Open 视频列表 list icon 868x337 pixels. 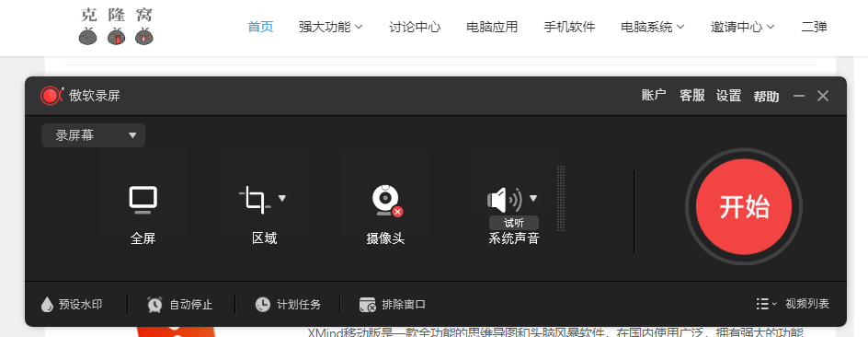(762, 304)
